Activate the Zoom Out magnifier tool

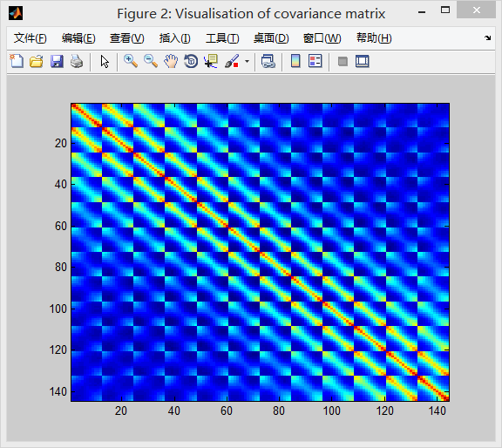click(x=151, y=61)
